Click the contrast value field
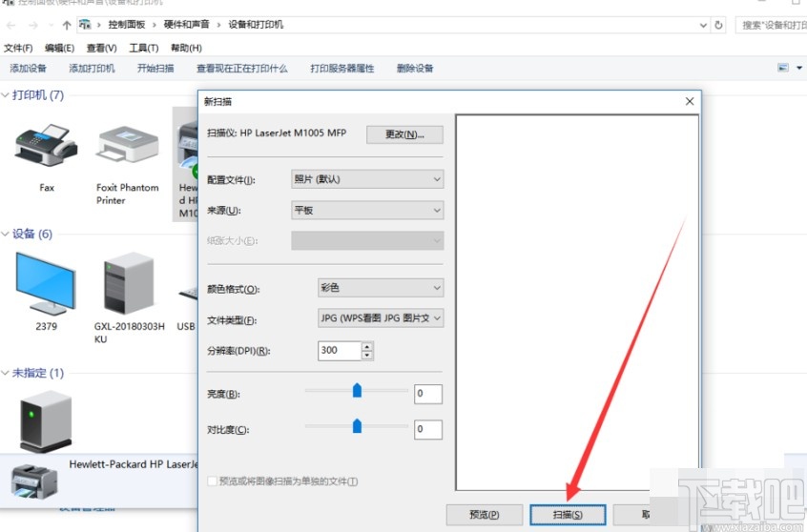The height and width of the screenshot is (532, 807). 428,430
